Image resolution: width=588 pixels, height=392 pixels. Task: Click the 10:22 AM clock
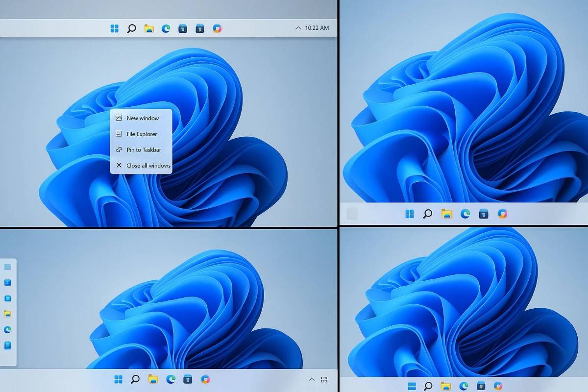point(317,28)
